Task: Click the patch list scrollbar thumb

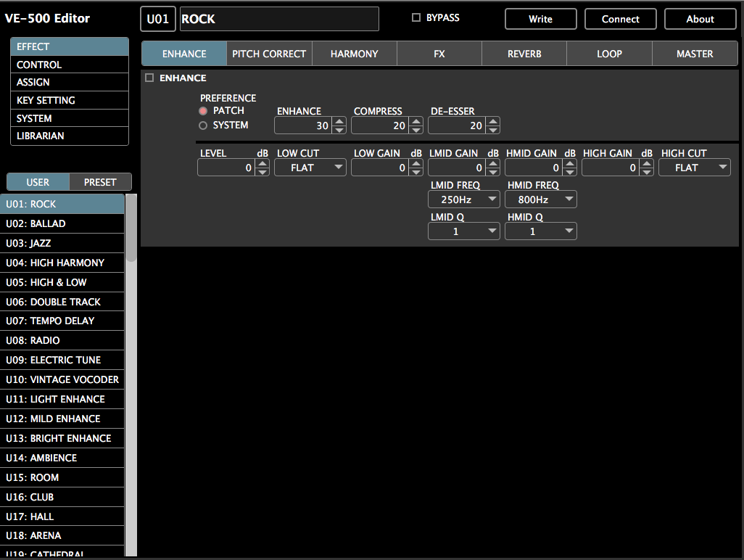Action: click(x=131, y=228)
